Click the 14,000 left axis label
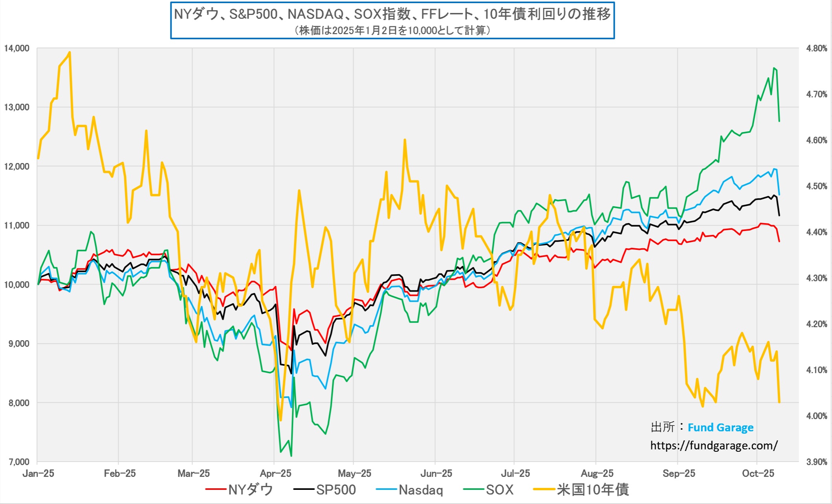The height and width of the screenshot is (504, 832). [x=17, y=48]
